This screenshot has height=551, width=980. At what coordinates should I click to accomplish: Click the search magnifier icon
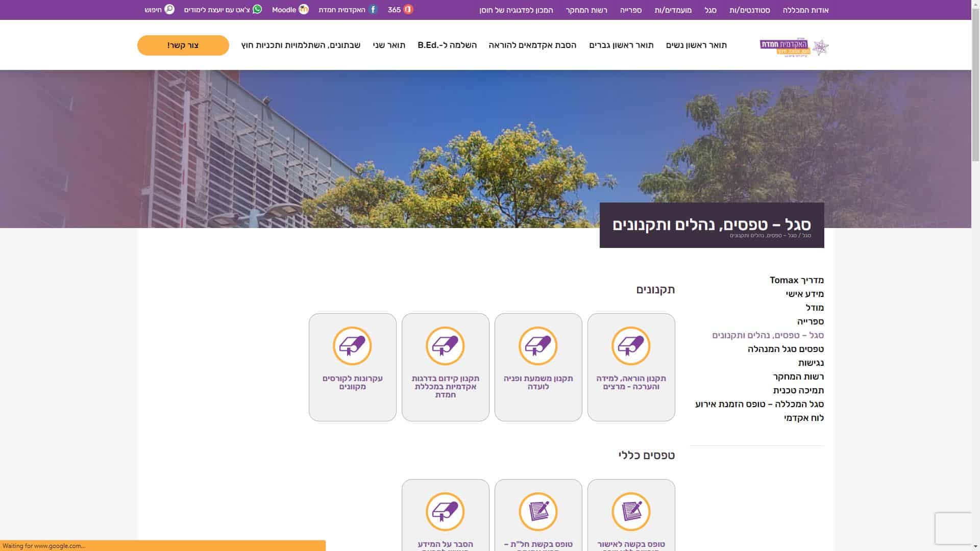point(169,10)
